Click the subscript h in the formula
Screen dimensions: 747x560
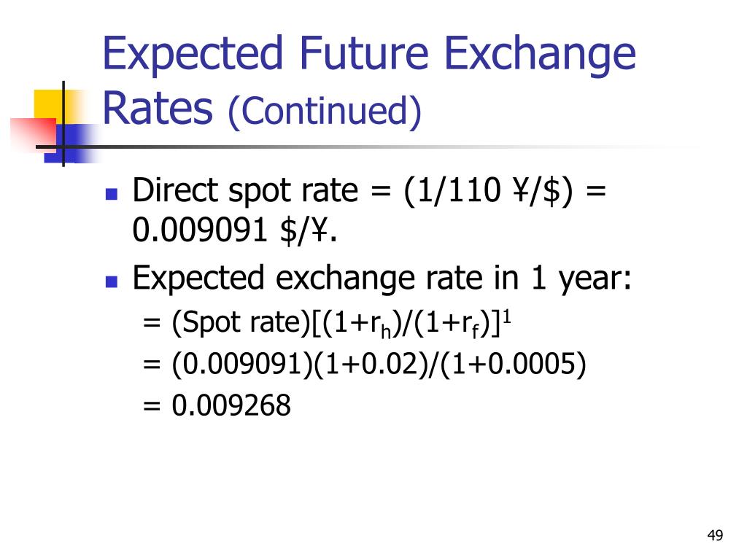(386, 332)
